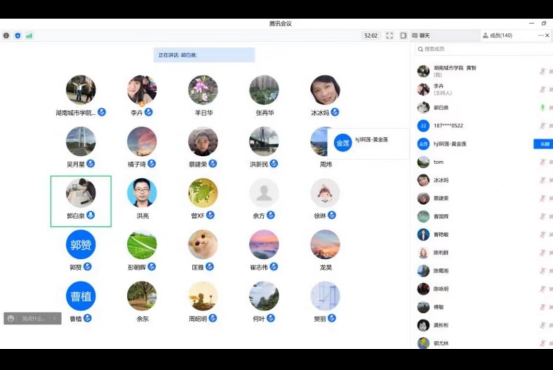
Task: Click the muted mic icon next to tom
Action: point(542,162)
